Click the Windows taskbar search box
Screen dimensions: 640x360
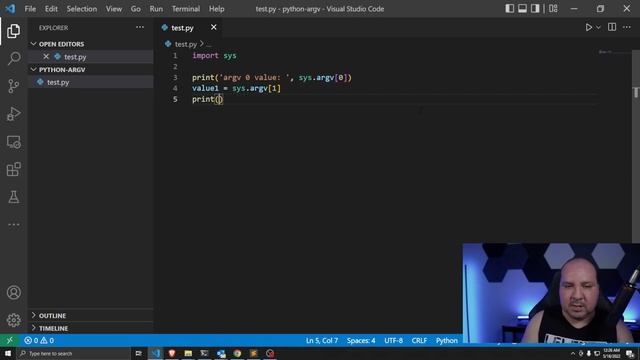point(73,353)
